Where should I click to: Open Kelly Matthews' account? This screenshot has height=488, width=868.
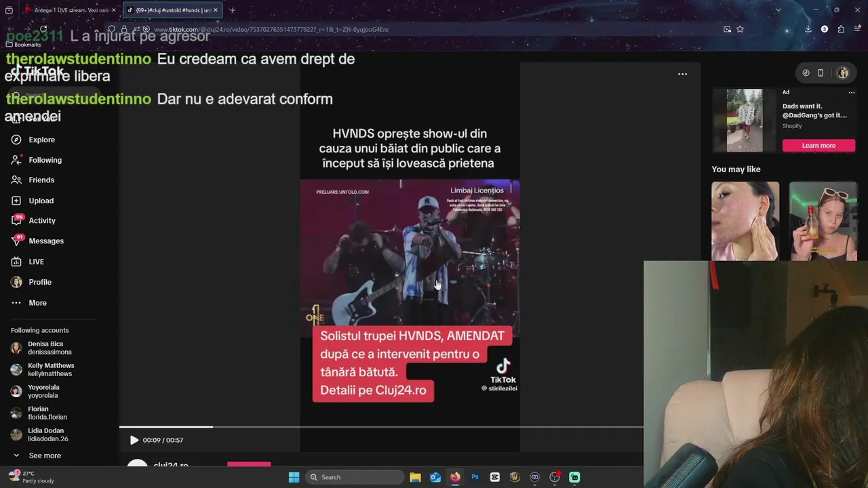[43, 369]
